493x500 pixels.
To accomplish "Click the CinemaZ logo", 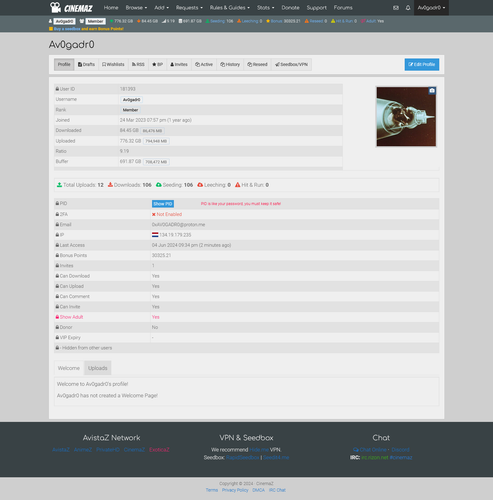I will coord(71,7).
